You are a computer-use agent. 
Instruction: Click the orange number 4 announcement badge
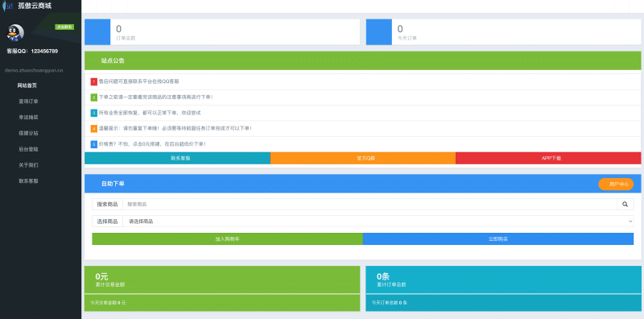(94, 129)
